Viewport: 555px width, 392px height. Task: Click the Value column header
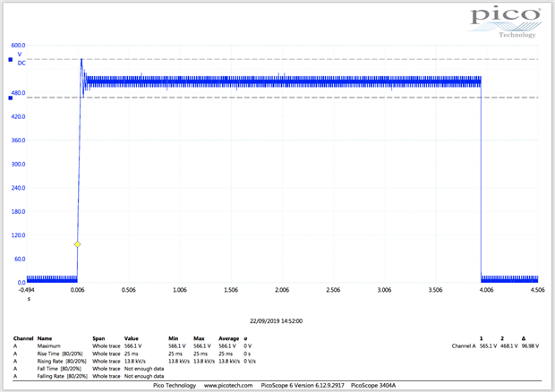click(132, 338)
